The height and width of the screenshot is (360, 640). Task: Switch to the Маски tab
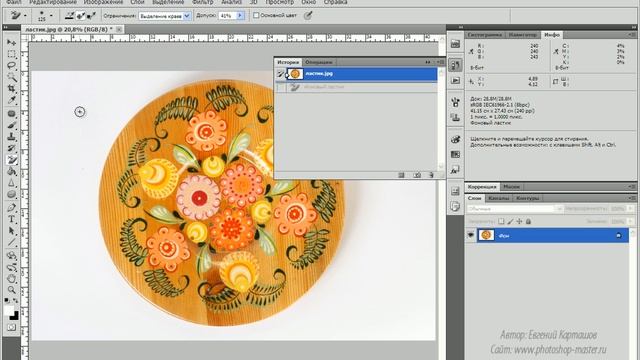click(511, 187)
